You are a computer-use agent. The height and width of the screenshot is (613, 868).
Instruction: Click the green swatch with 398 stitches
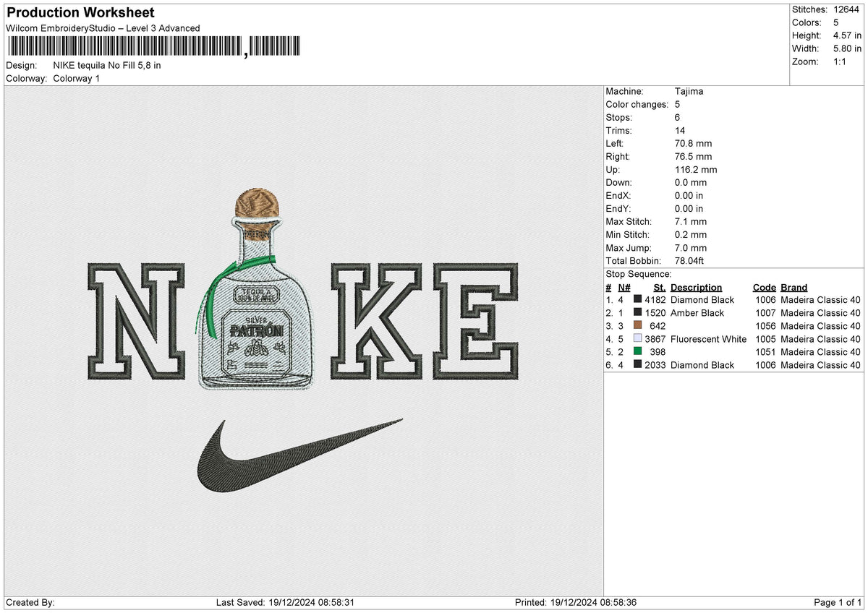coord(637,352)
